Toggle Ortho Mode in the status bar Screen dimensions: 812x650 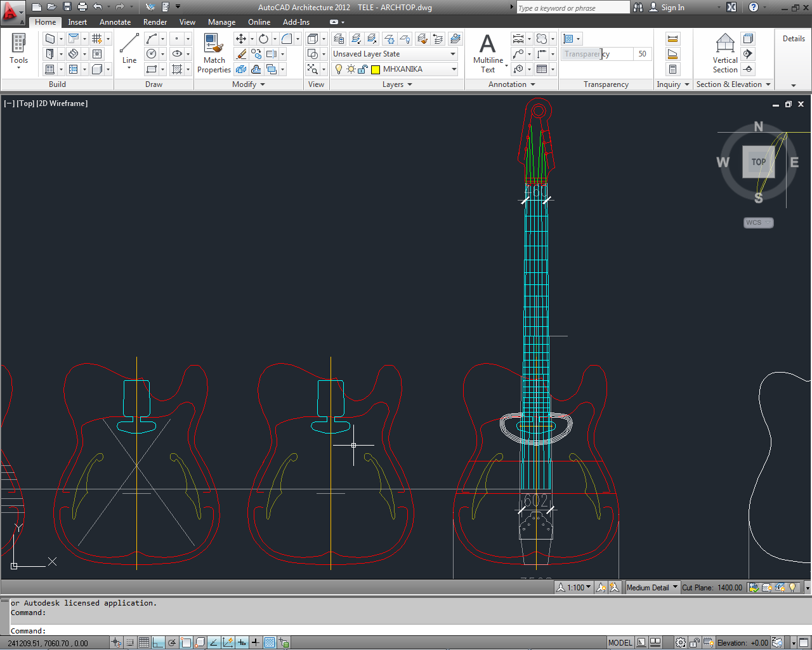pyautogui.click(x=158, y=642)
